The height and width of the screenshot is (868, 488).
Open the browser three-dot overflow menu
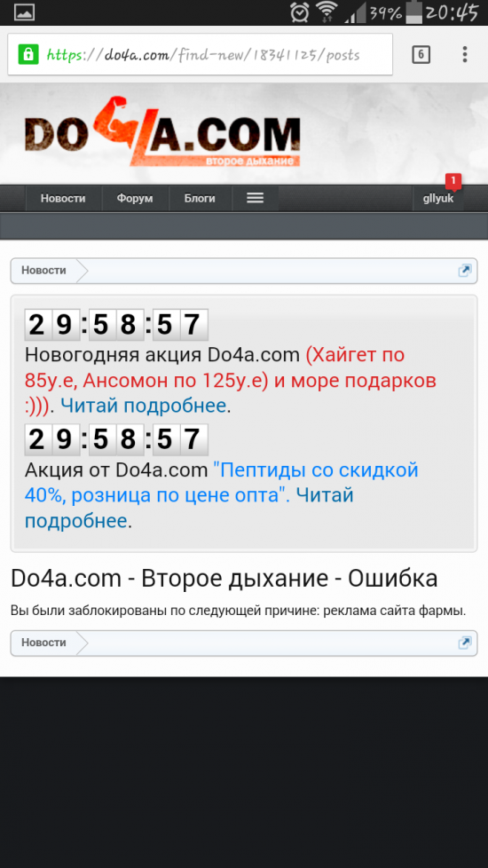465,54
